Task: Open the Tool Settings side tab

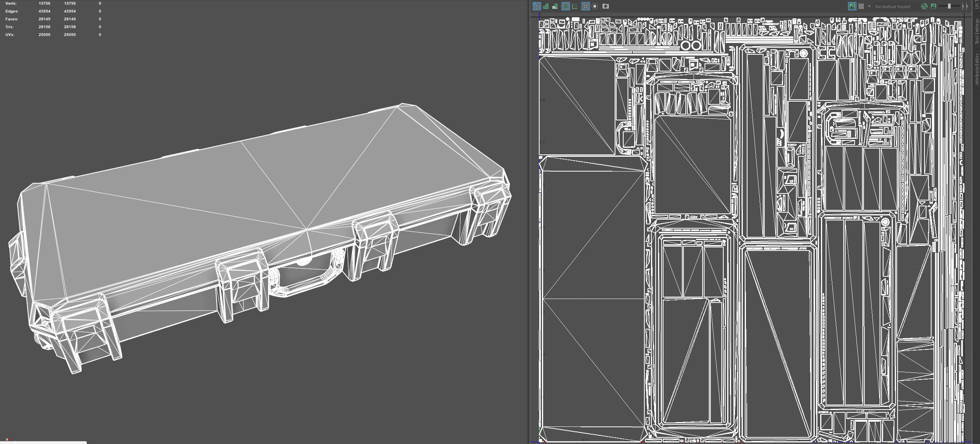Action: (x=976, y=31)
